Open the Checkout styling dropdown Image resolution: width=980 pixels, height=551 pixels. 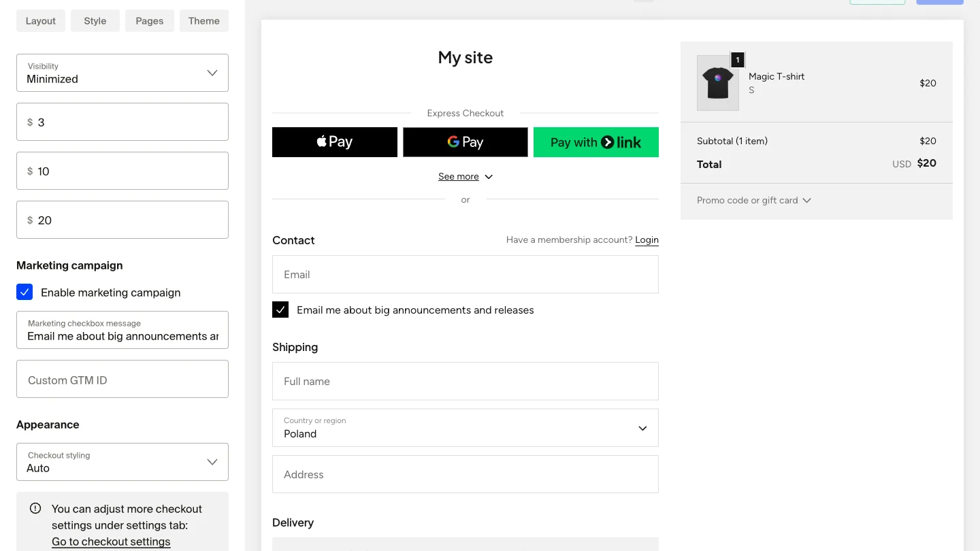pyautogui.click(x=122, y=462)
